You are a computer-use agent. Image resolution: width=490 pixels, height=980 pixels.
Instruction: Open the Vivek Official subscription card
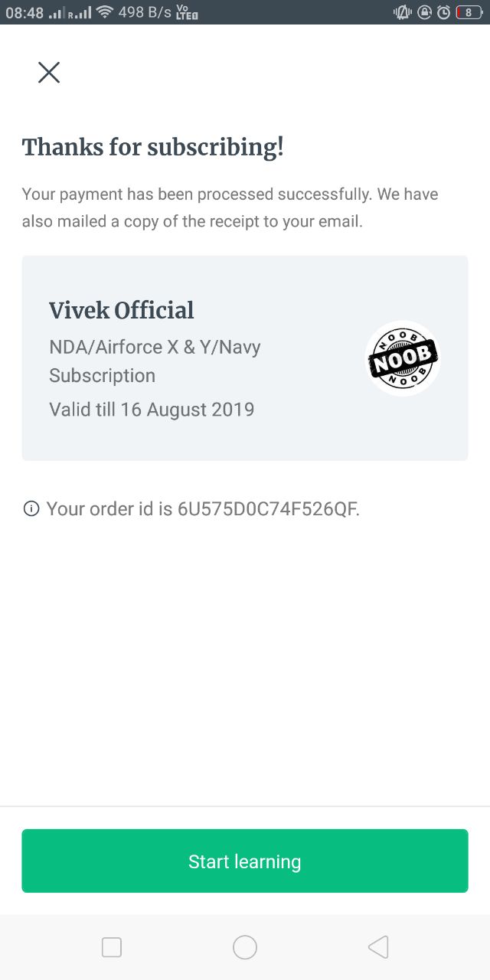tap(245, 358)
